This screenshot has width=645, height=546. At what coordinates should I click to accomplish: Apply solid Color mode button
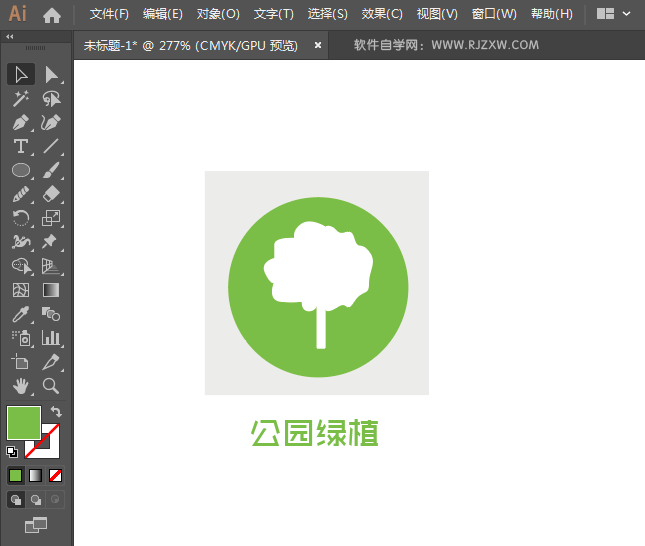coord(16,476)
